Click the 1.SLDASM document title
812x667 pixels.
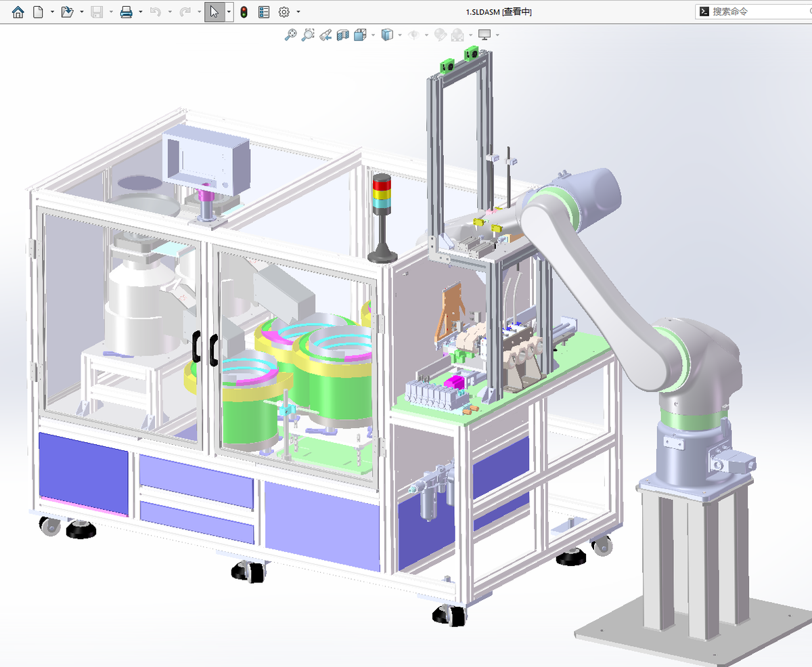tap(499, 12)
